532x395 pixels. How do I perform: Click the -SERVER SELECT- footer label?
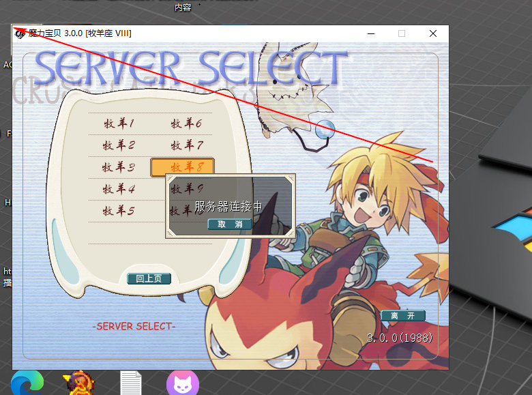point(134,327)
